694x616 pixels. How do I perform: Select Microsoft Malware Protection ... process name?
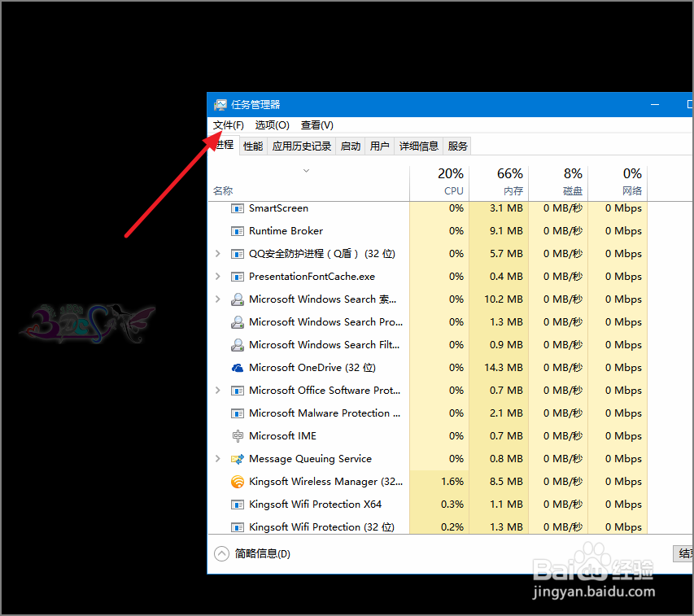pos(325,413)
